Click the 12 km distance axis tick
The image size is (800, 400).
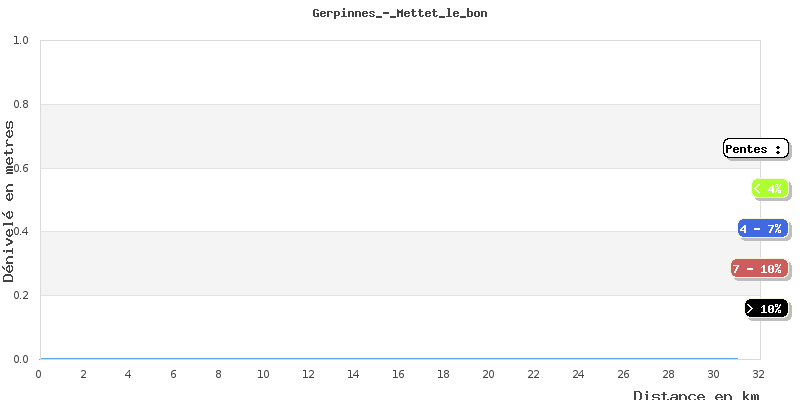pyautogui.click(x=308, y=373)
